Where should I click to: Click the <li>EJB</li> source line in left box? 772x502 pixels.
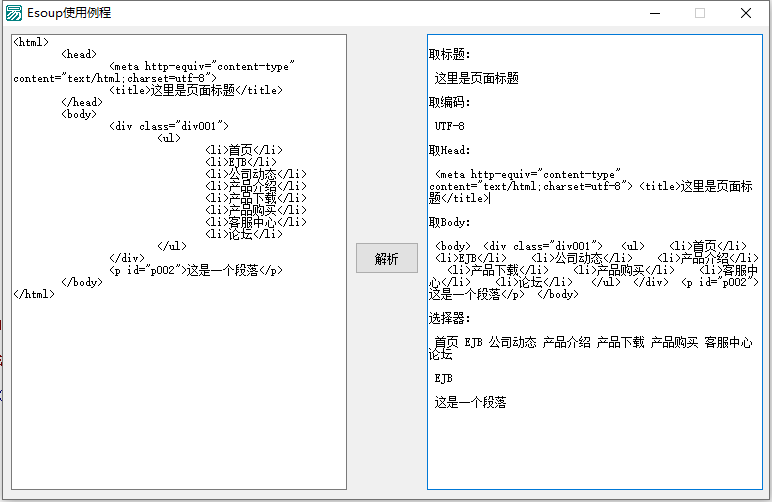[241, 162]
